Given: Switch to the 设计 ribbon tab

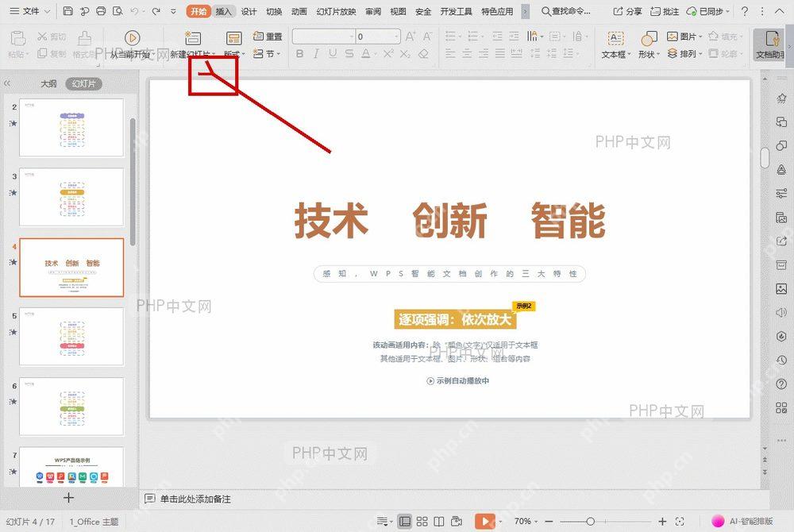Looking at the screenshot, I should 249,11.
